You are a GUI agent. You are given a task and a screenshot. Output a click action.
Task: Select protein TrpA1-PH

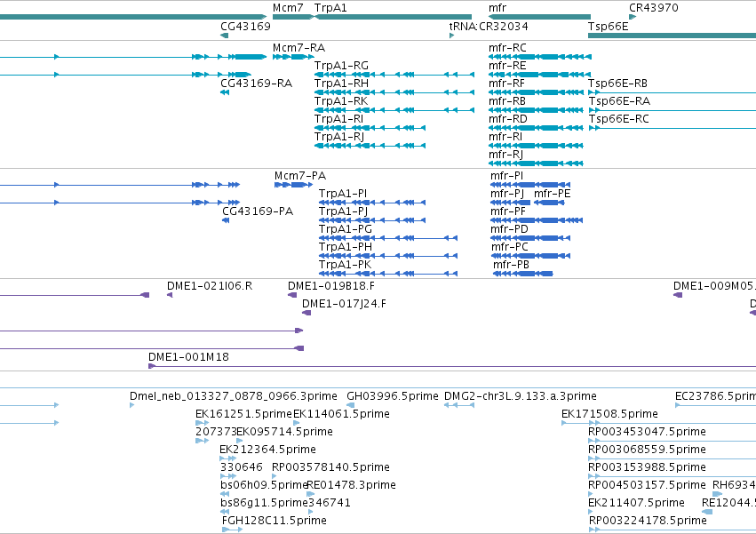point(346,247)
